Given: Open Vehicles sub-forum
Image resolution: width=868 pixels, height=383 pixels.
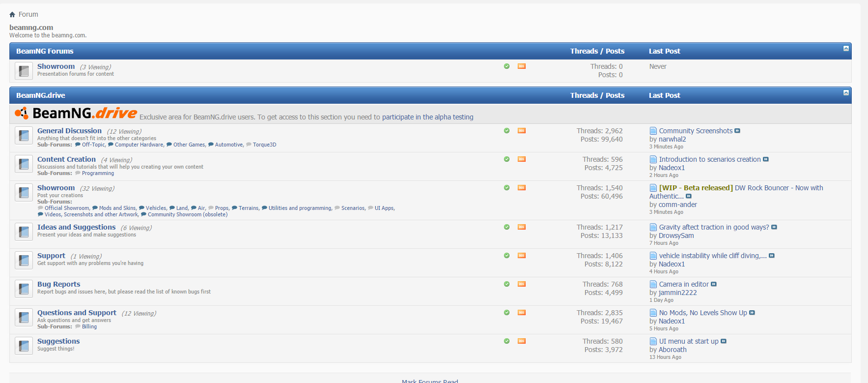Looking at the screenshot, I should [x=156, y=208].
